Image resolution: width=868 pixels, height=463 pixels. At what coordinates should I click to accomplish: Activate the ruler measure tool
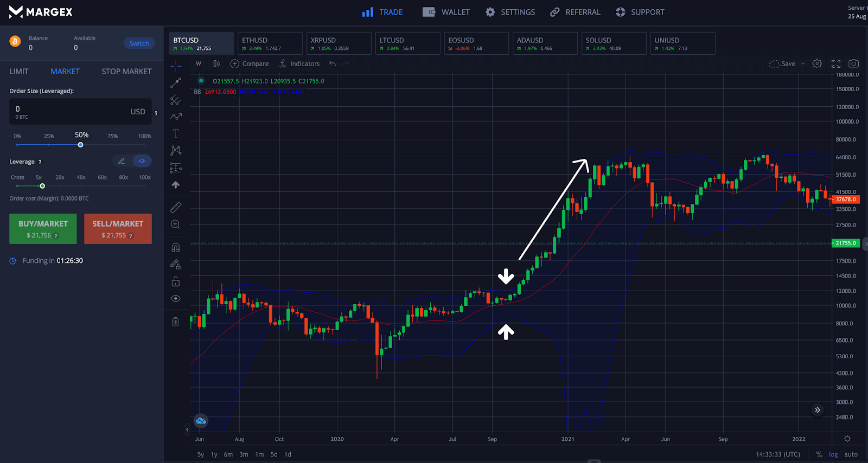coord(176,208)
